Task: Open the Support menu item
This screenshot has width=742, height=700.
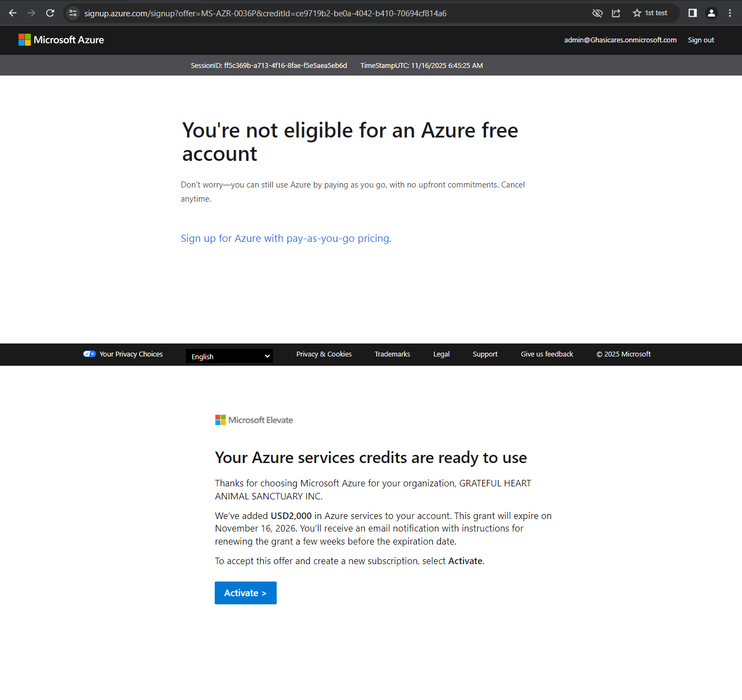Action: [x=485, y=354]
